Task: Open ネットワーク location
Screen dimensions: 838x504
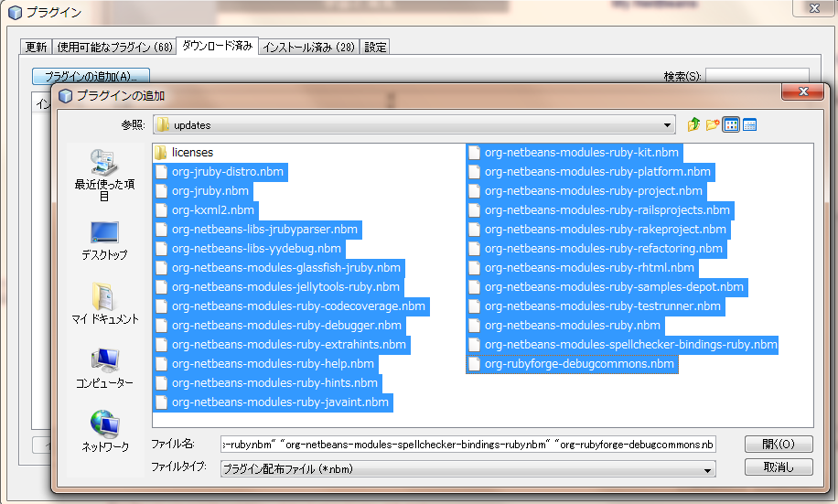Action: (104, 432)
